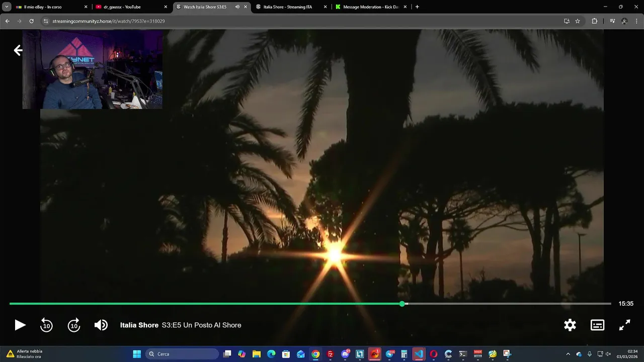Enter fullscreen mode in the player
This screenshot has height=362, width=644.
pyautogui.click(x=624, y=325)
